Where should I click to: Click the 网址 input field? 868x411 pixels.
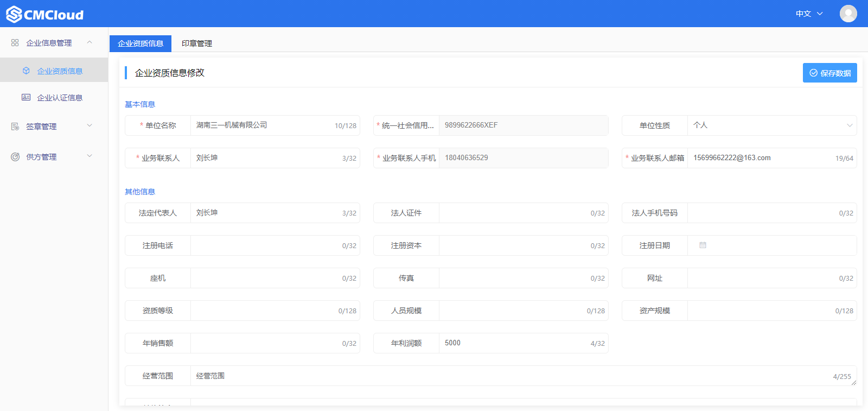[x=772, y=278]
